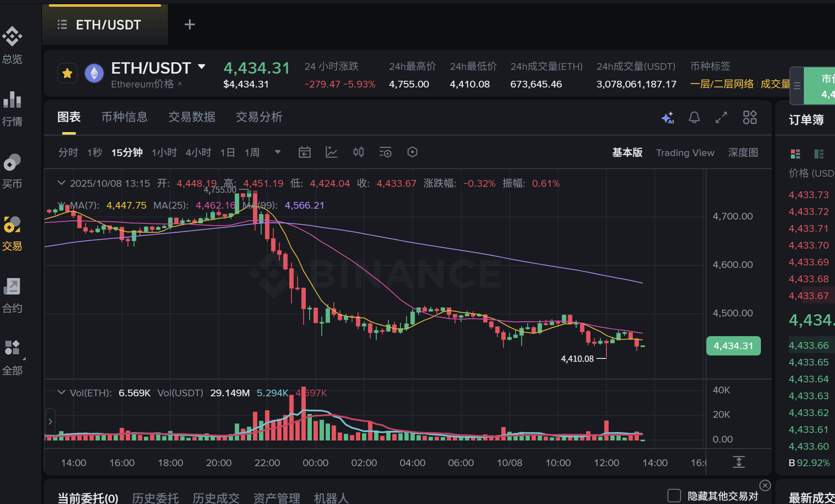Screen dimensions: 835x504
Task: Open chart settings hexagon icon
Action: 412,152
